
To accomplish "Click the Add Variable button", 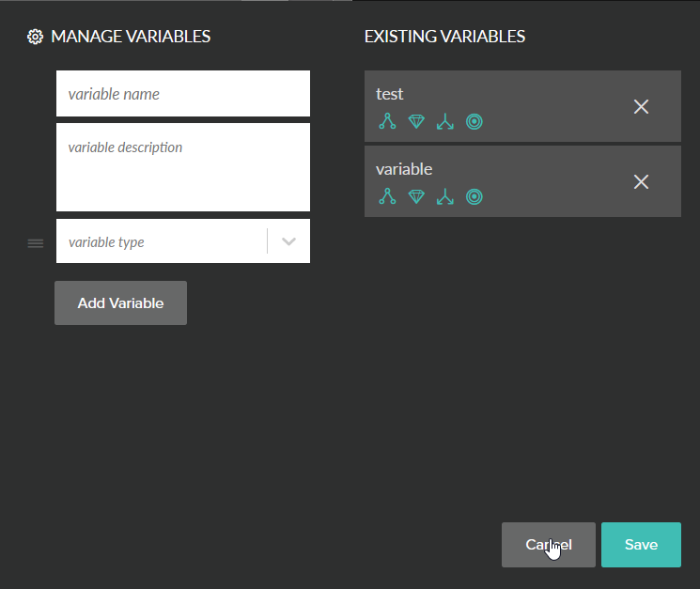I will click(x=120, y=303).
